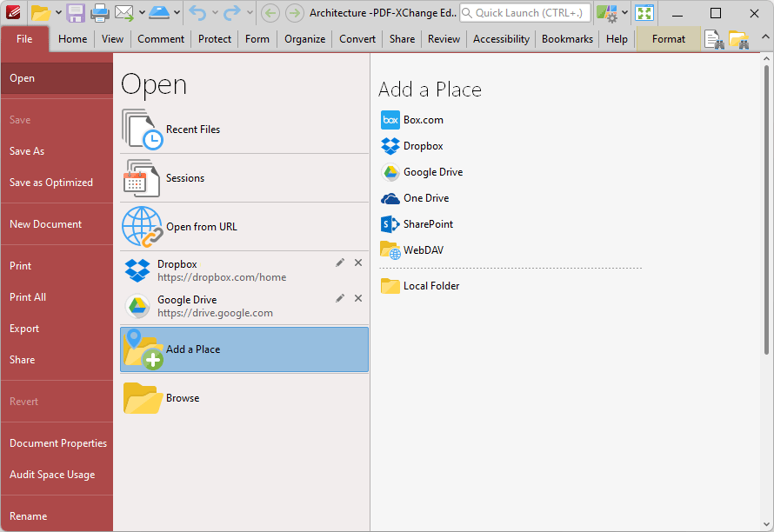The width and height of the screenshot is (774, 532).
Task: Edit the Google Drive place with pencil icon
Action: (340, 298)
